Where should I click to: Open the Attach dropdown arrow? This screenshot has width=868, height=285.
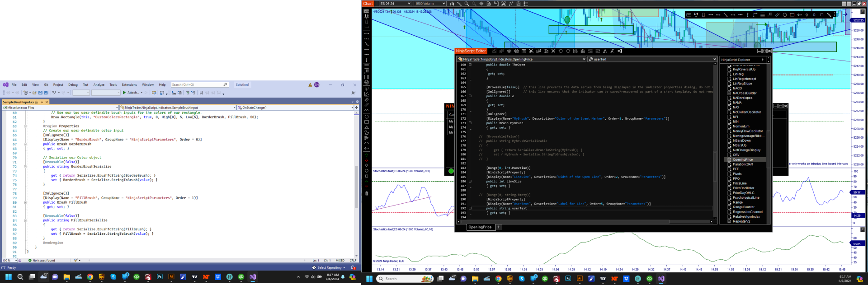(142, 93)
